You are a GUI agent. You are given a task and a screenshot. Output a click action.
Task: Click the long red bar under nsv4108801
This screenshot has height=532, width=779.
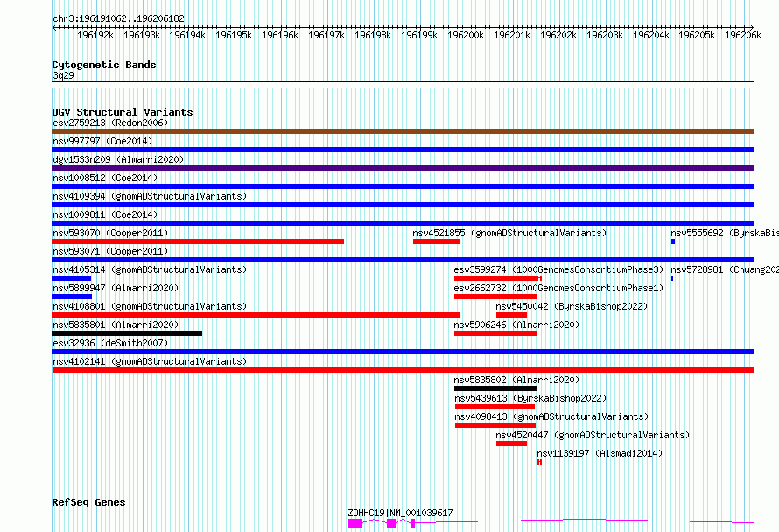(x=256, y=315)
